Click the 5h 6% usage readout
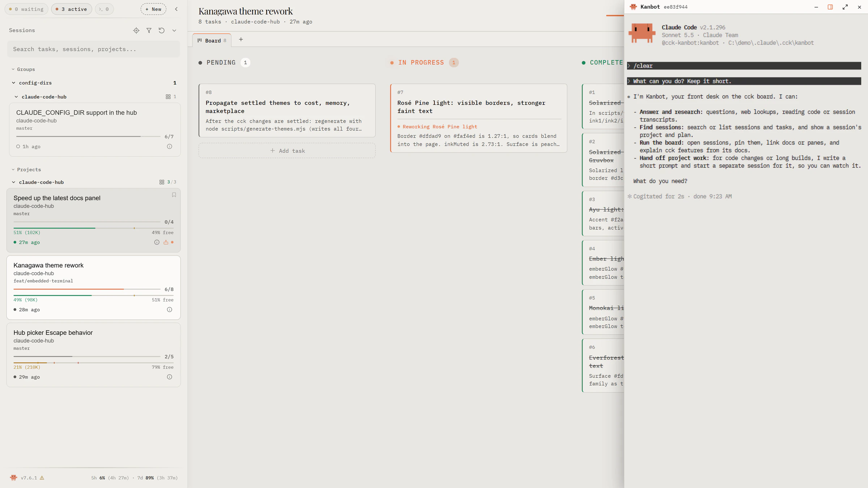The width and height of the screenshot is (868, 488). coord(110,478)
